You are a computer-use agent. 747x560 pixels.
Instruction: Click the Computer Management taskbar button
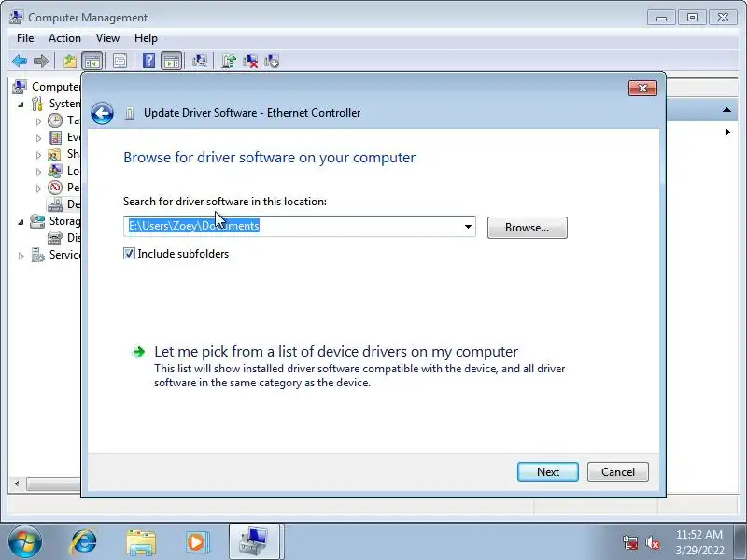pos(254,542)
